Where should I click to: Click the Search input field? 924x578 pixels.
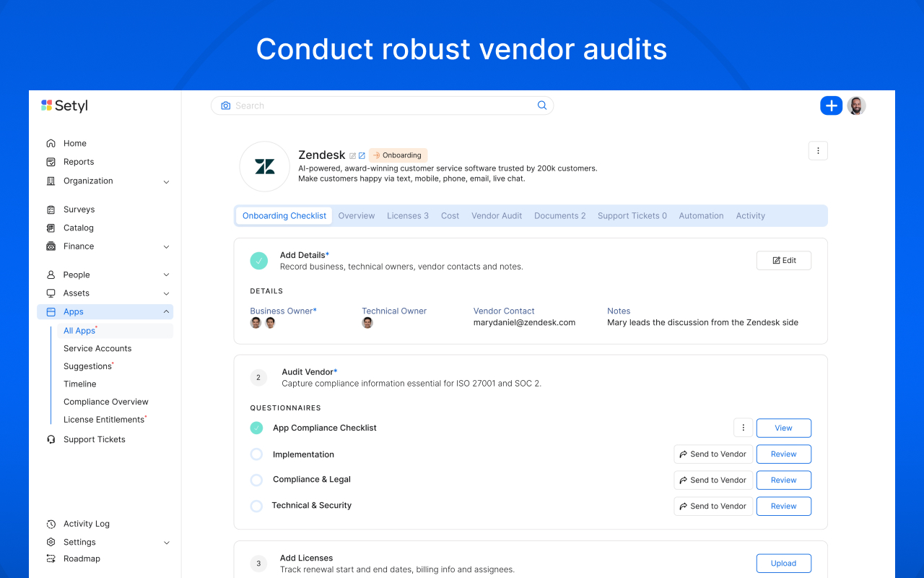(x=383, y=105)
